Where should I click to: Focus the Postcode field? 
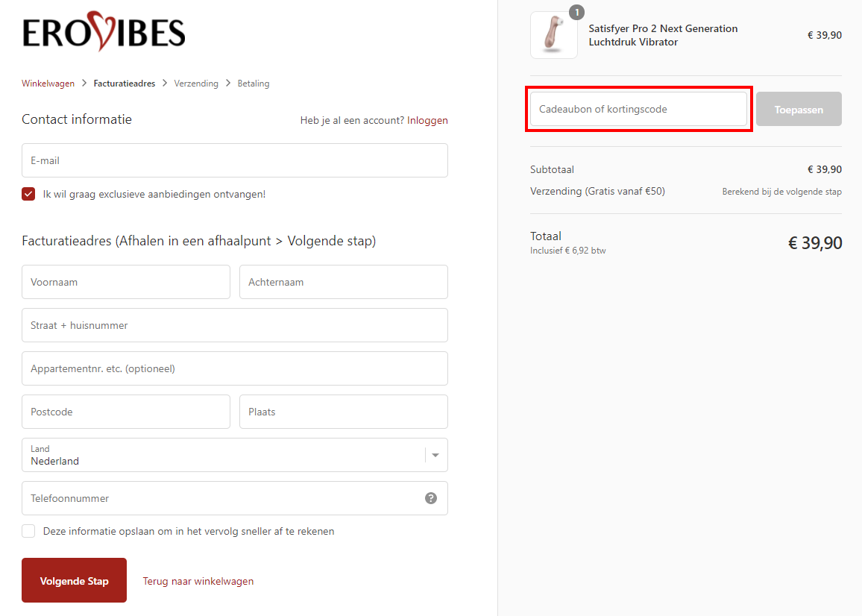[126, 412]
